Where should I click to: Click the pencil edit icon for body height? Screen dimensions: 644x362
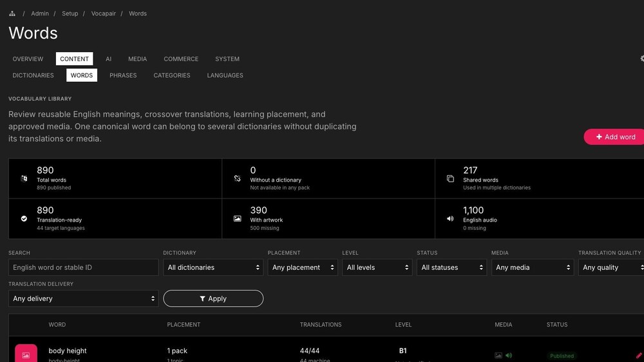coord(639,356)
